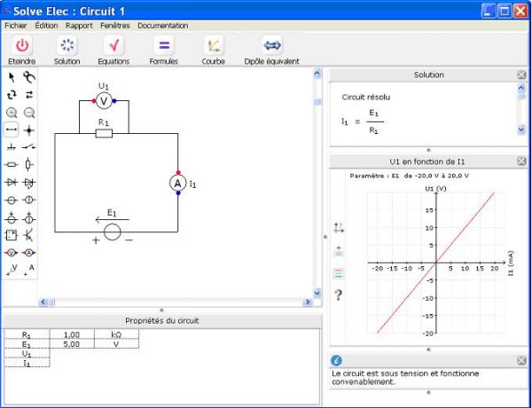The width and height of the screenshot is (532, 408).
Task: Close the U1 en fonction de I1 panel
Action: (521, 161)
